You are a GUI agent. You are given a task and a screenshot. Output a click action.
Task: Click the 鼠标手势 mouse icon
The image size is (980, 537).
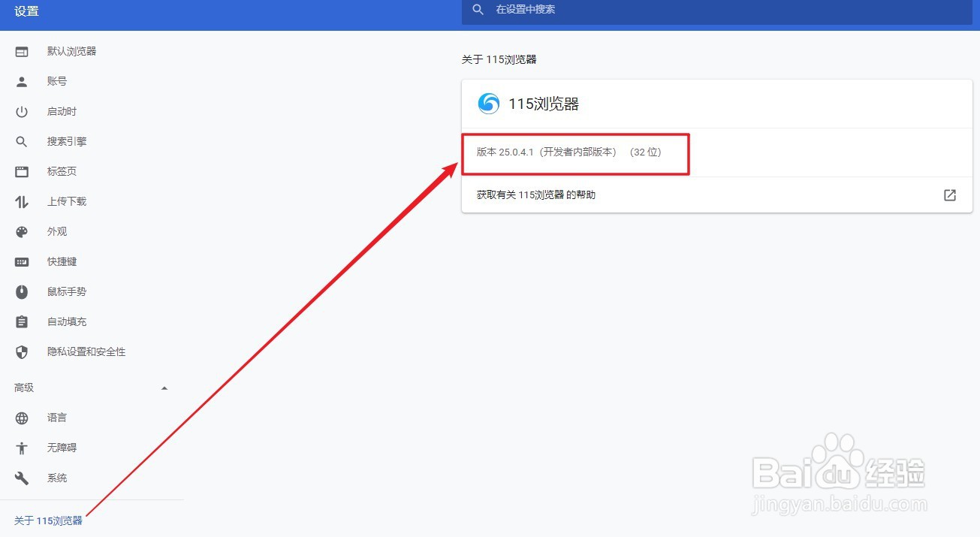pyautogui.click(x=21, y=291)
